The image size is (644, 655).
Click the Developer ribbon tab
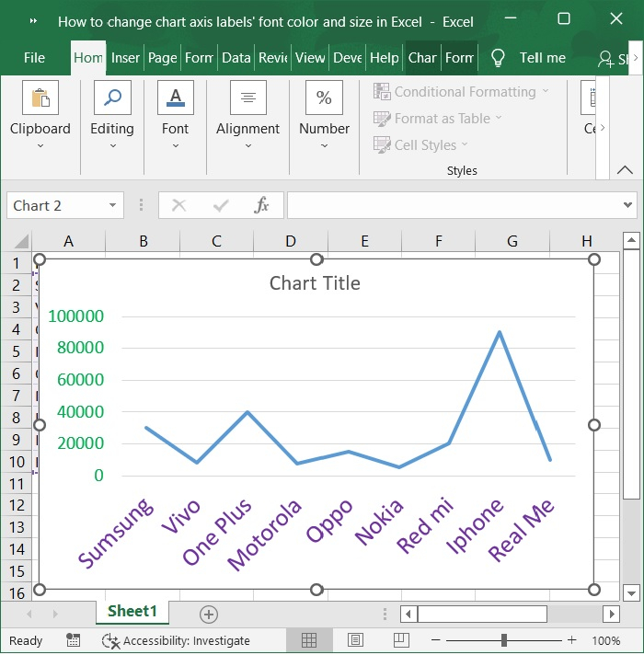point(347,58)
